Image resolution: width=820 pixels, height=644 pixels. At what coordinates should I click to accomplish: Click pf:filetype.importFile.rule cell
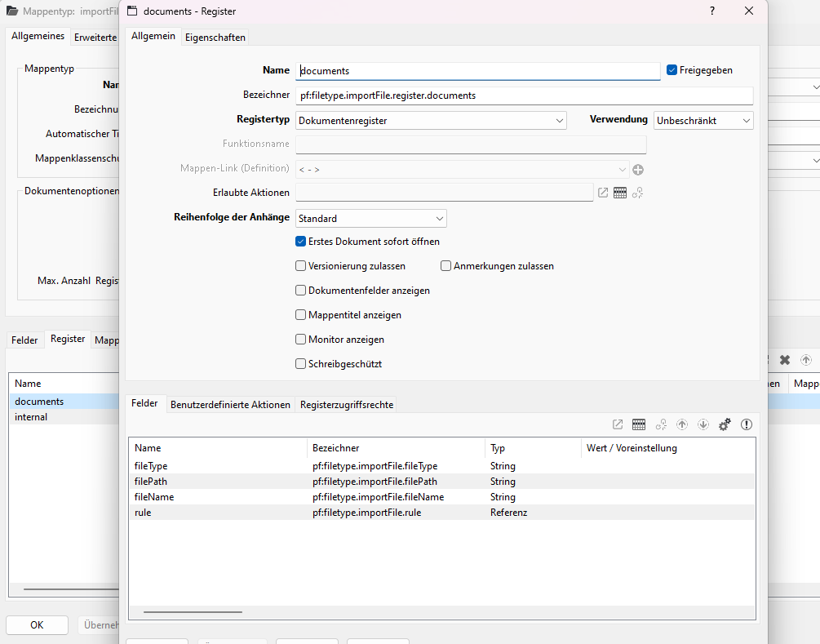pyautogui.click(x=366, y=513)
